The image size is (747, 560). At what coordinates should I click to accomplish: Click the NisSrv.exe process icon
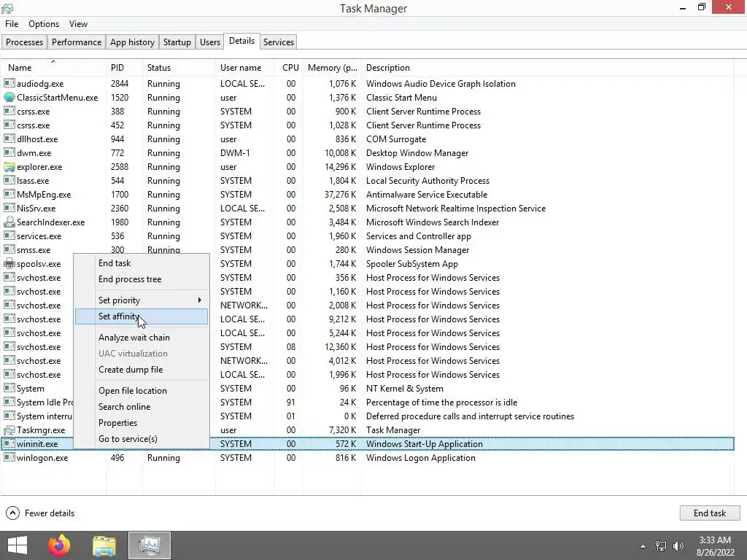click(9, 208)
